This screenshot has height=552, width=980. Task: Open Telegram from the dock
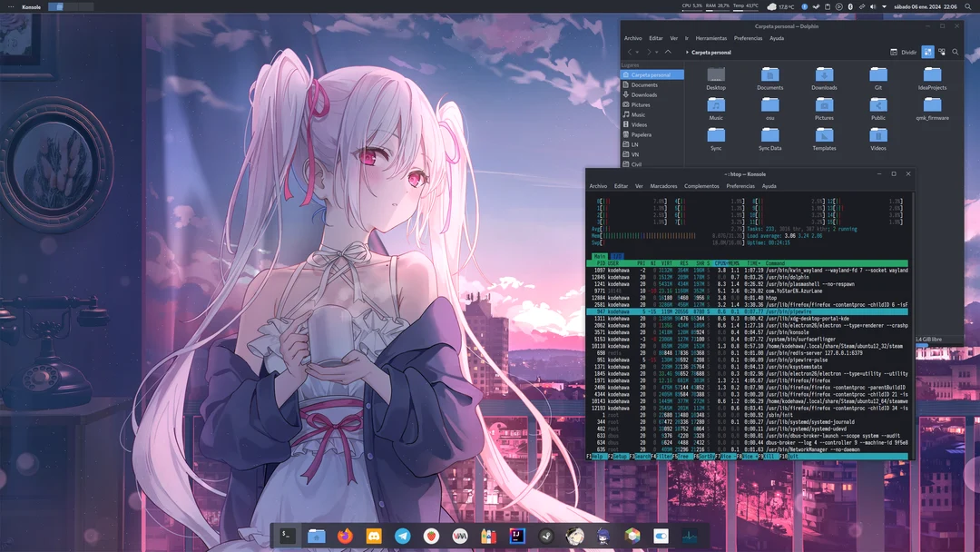[x=402, y=536]
